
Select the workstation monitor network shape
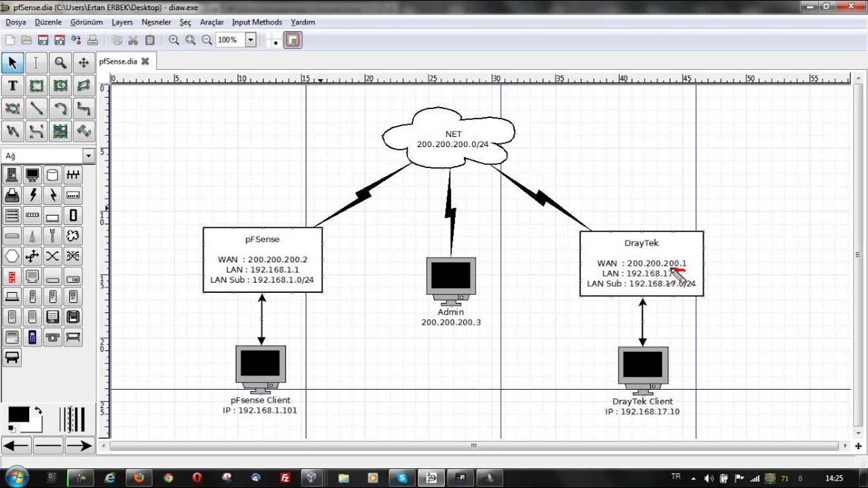(x=32, y=175)
